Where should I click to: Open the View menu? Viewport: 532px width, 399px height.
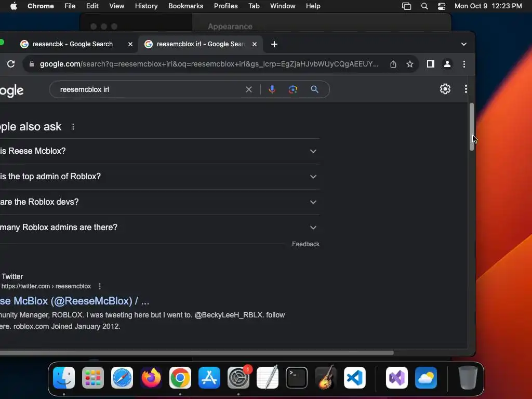coord(116,6)
